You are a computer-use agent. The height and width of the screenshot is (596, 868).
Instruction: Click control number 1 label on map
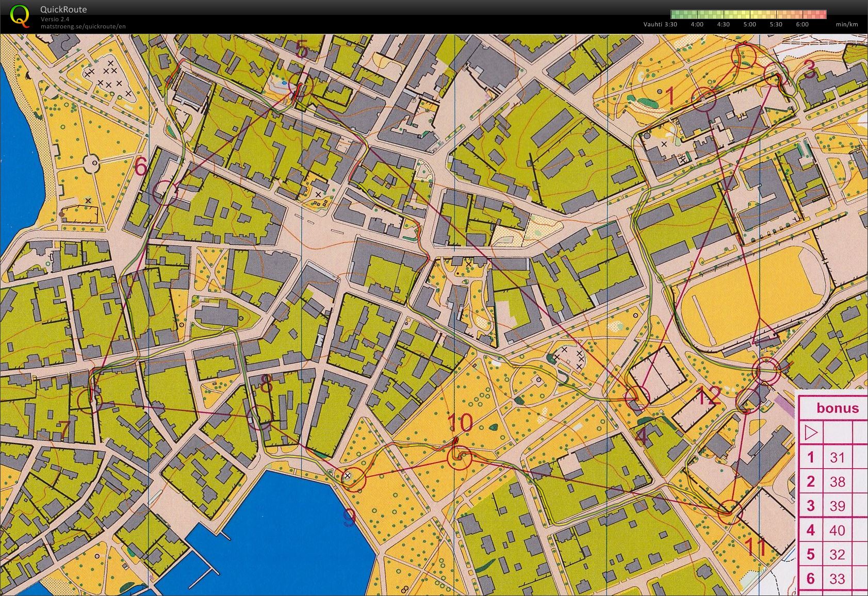[670, 96]
